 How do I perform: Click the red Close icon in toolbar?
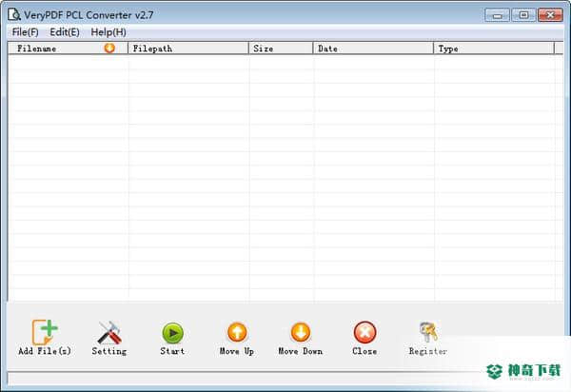coord(364,332)
